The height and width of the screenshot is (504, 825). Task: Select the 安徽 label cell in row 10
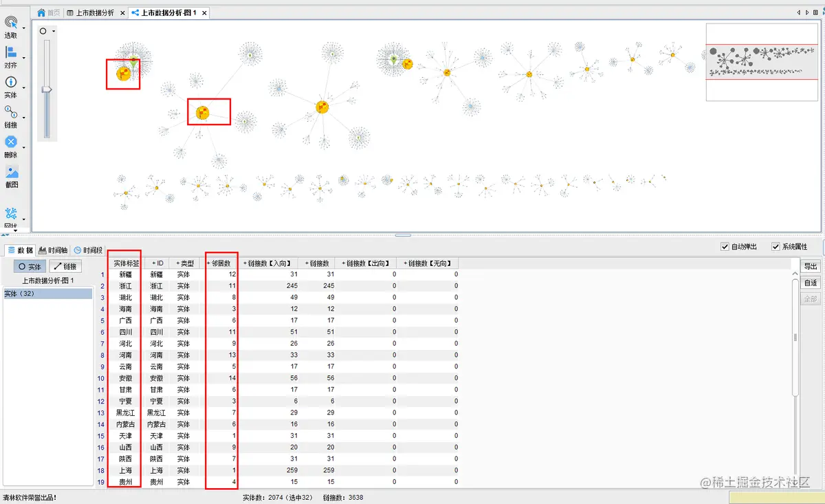[x=126, y=378]
